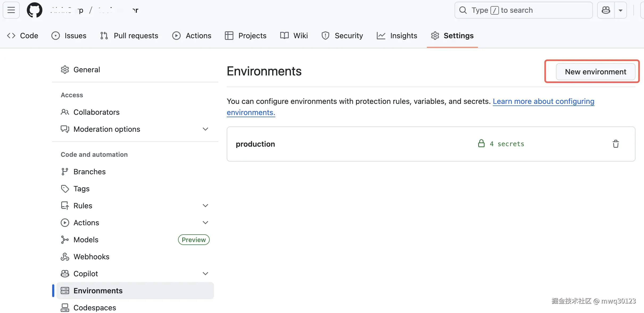Open the Tags settings page
This screenshot has width=644, height=313.
pos(135,189)
